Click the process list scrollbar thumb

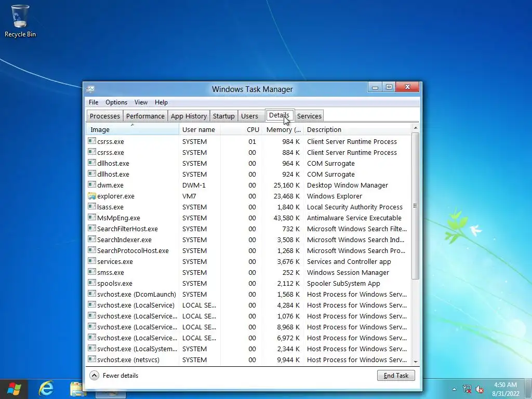point(415,206)
